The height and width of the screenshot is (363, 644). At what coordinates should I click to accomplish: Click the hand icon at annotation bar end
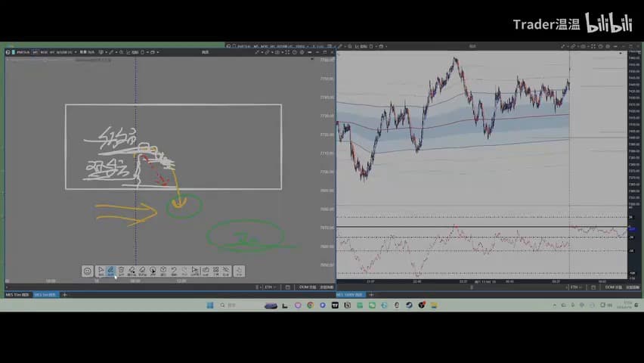point(239,271)
